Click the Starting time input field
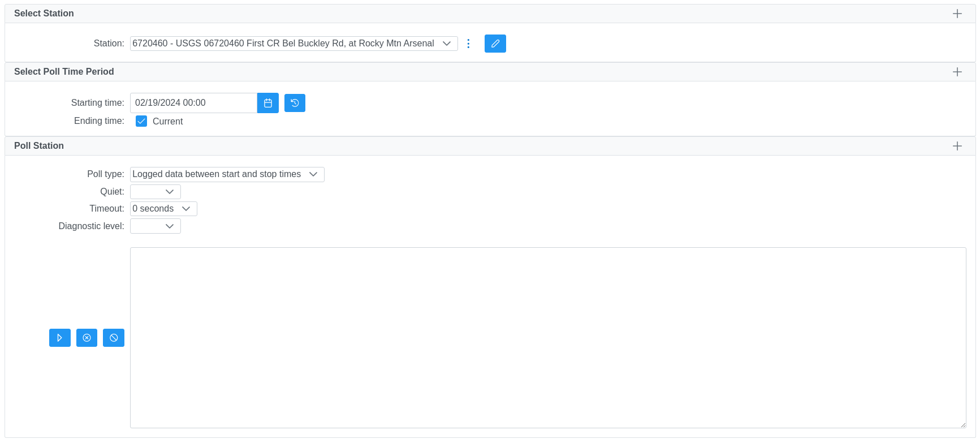Screen dimensions: 980x443 click(x=193, y=103)
